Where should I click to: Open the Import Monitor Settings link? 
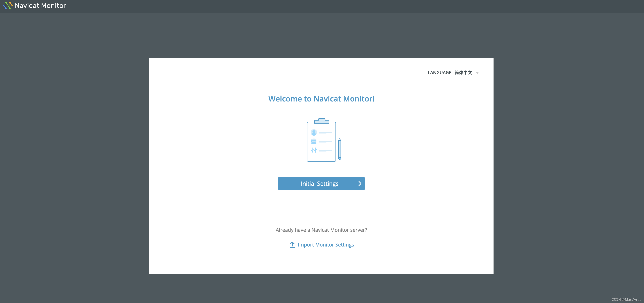326,245
